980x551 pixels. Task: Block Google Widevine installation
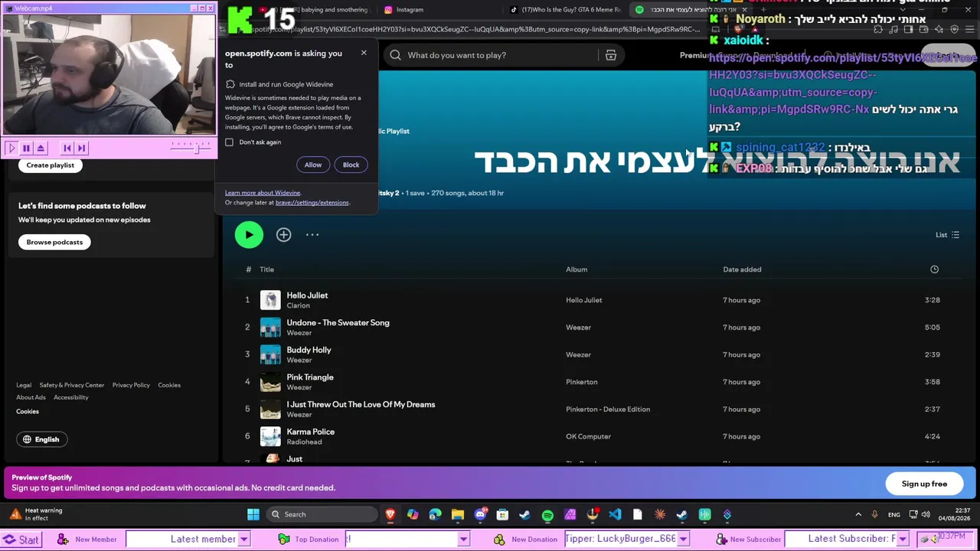coord(351,165)
